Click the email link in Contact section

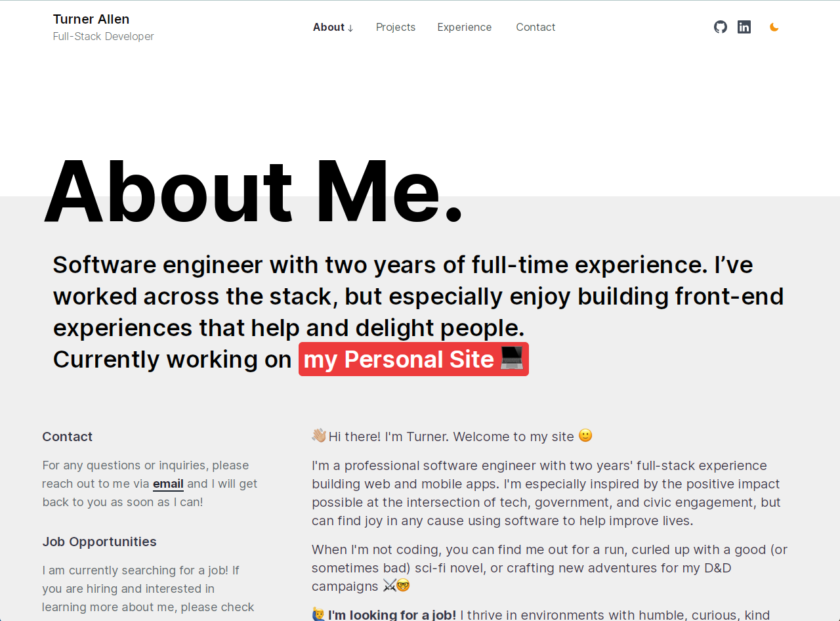(x=168, y=484)
